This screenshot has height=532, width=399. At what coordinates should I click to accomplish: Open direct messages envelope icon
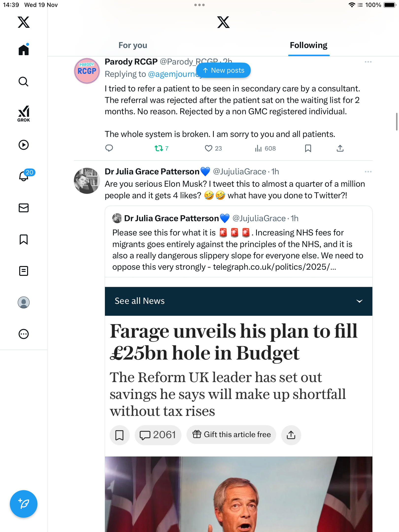coord(24,208)
